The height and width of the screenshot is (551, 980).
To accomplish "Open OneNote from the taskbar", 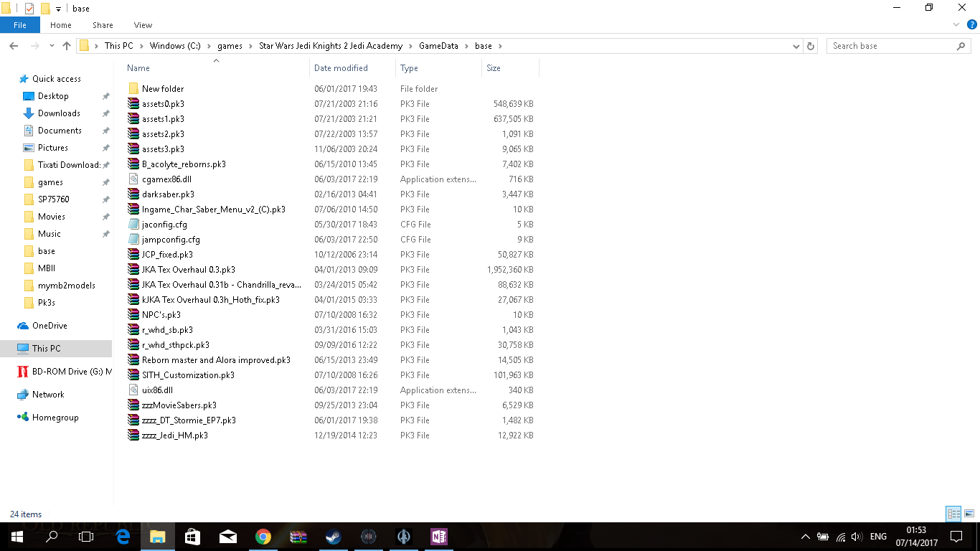I will coord(439,537).
